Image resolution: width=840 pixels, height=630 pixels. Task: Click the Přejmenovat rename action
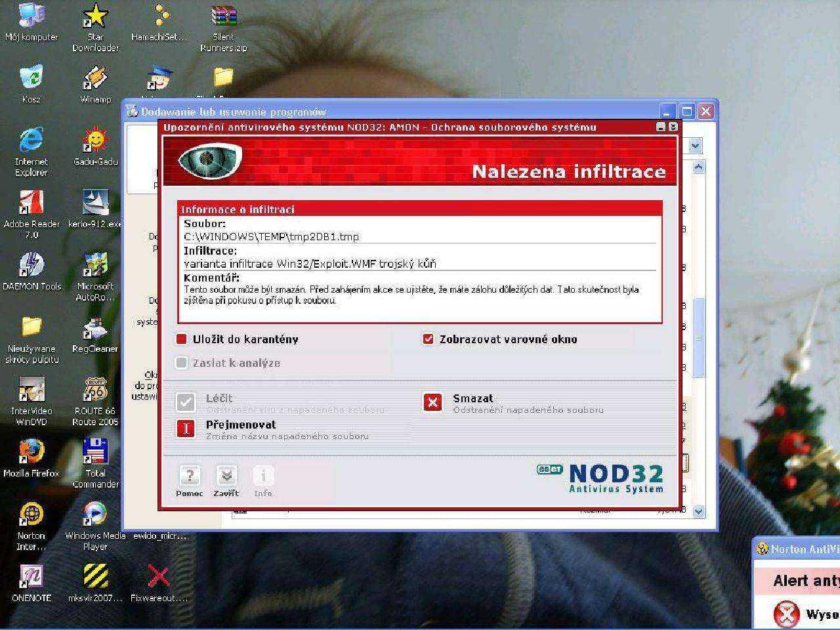click(186, 429)
